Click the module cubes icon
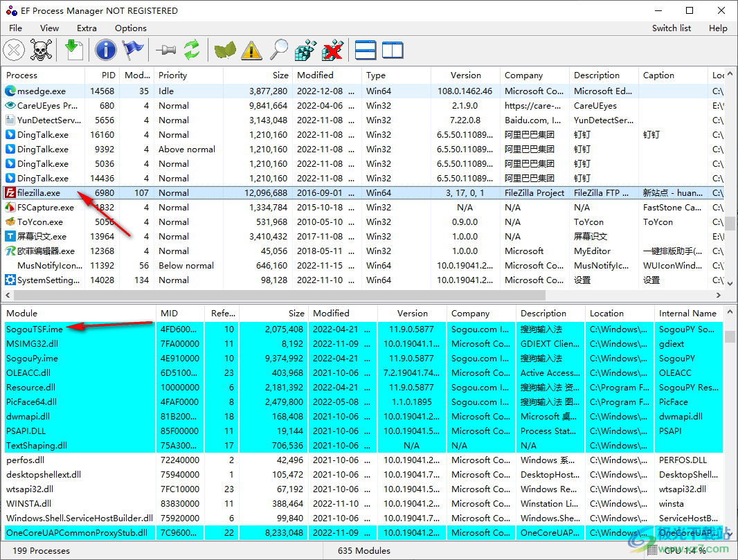 (x=305, y=50)
